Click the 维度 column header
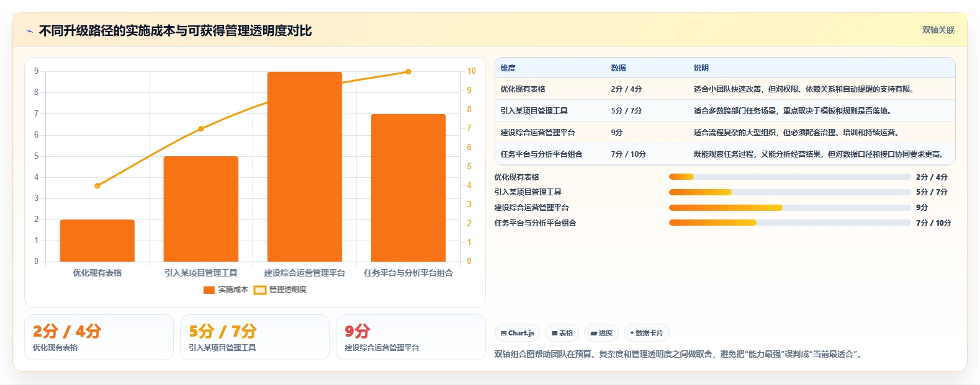Viewport: 980px width, 385px height. pos(508,68)
